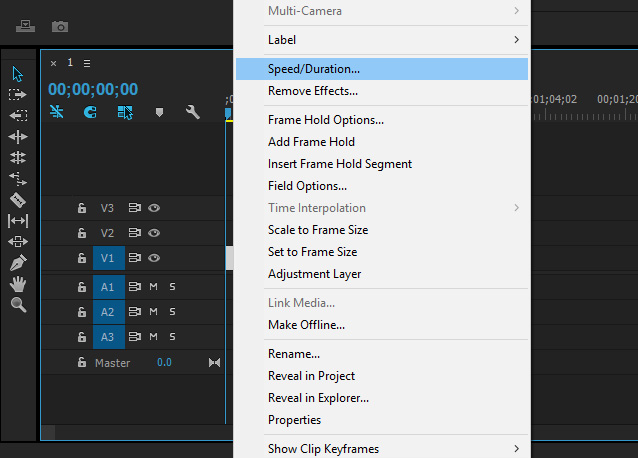Click the blue playhead marker
This screenshot has height=458, width=638.
228,113
